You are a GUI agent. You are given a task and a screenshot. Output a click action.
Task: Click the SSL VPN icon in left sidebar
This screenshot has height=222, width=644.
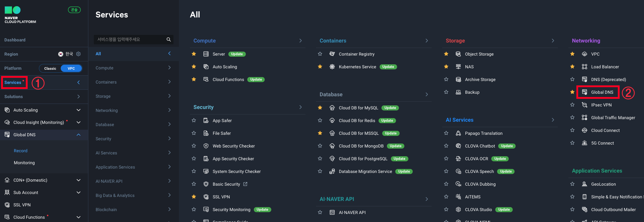pyautogui.click(x=7, y=205)
